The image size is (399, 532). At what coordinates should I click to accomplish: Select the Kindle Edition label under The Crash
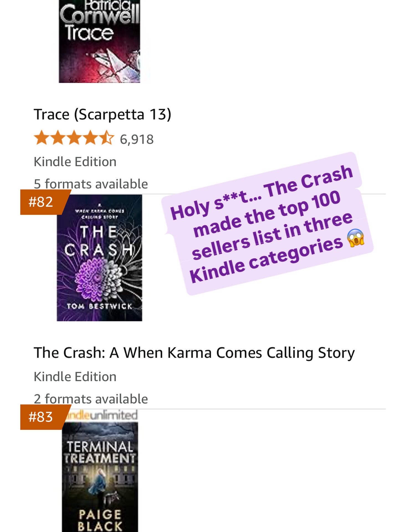75,377
